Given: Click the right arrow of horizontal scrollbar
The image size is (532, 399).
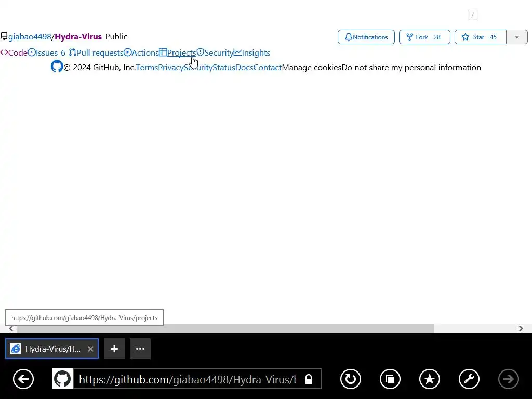Looking at the screenshot, I should pos(521,328).
